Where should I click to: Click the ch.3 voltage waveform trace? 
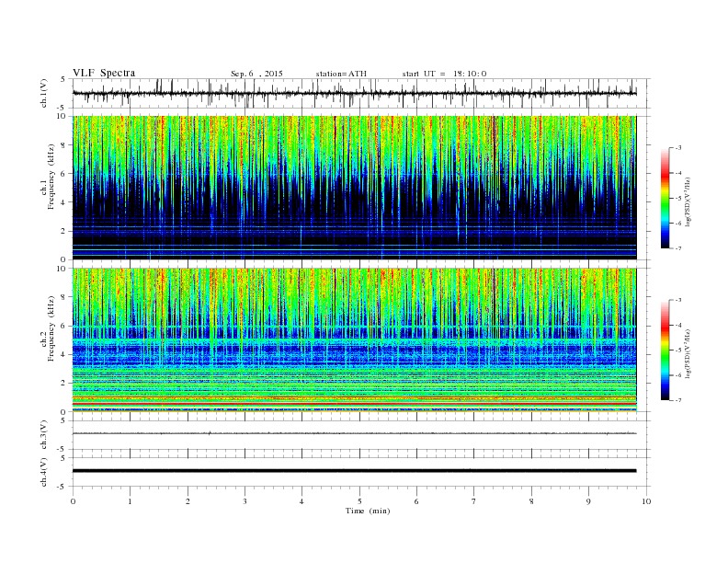354,433
